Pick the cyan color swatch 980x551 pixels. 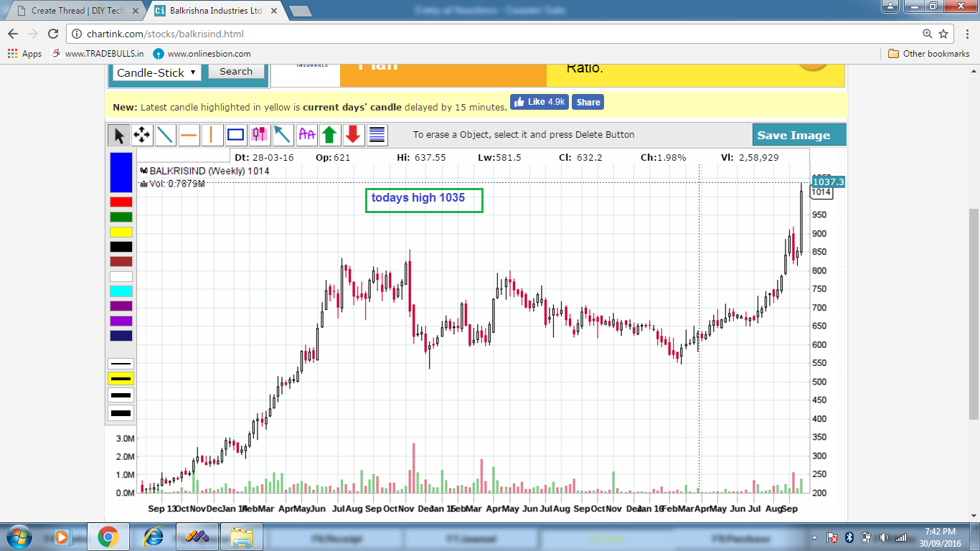tap(121, 291)
